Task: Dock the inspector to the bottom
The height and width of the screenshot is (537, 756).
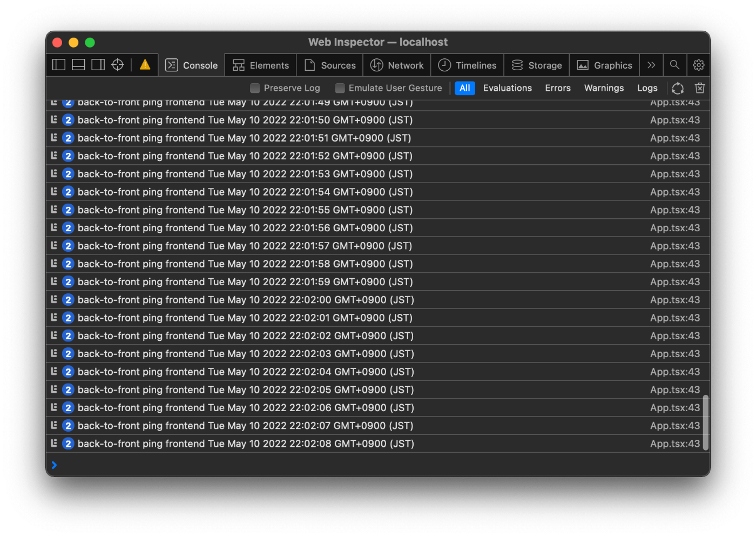Action: (x=78, y=64)
